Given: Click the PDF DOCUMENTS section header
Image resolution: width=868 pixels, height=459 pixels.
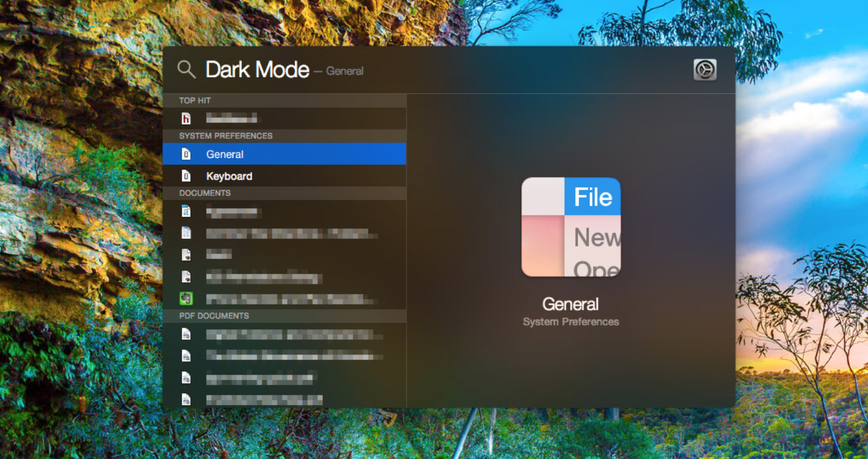Looking at the screenshot, I should 285,316.
